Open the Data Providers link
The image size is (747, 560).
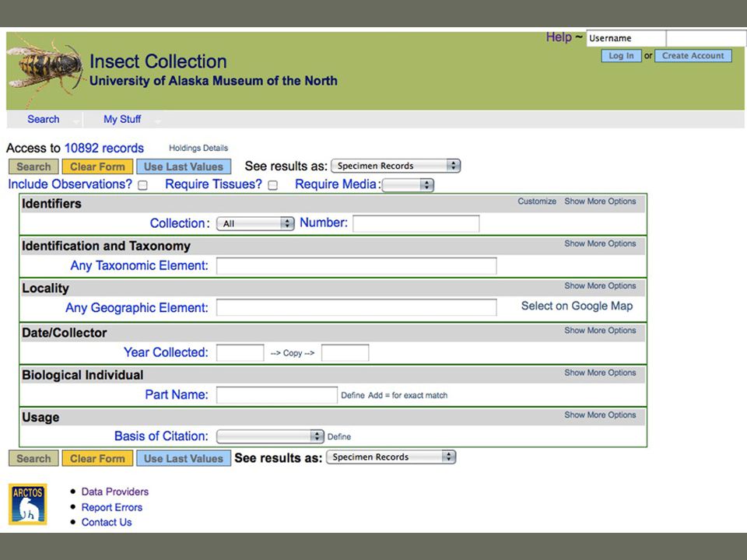pos(115,492)
